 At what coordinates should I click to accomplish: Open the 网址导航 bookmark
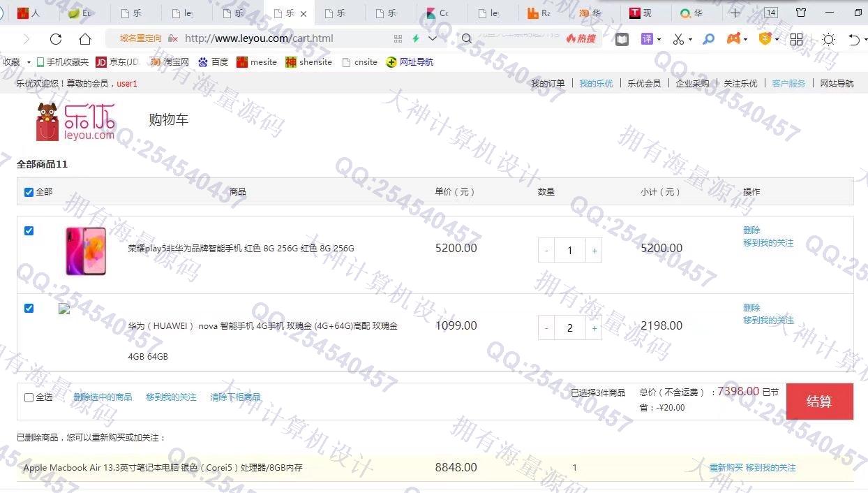pos(410,62)
